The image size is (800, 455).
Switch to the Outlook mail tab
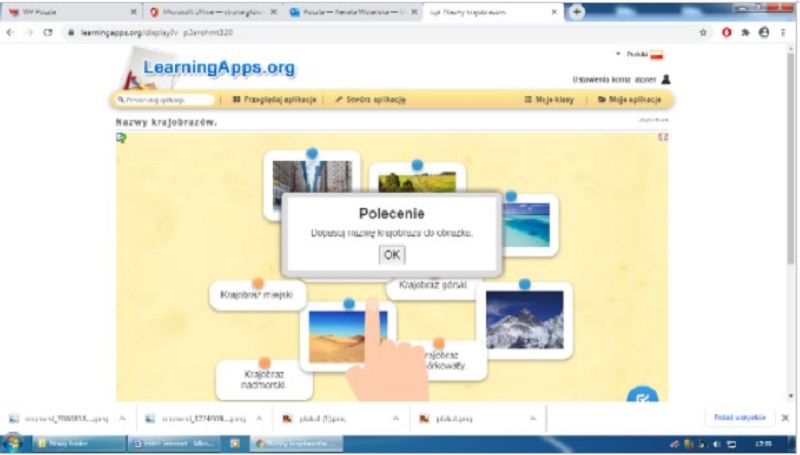tap(353, 12)
